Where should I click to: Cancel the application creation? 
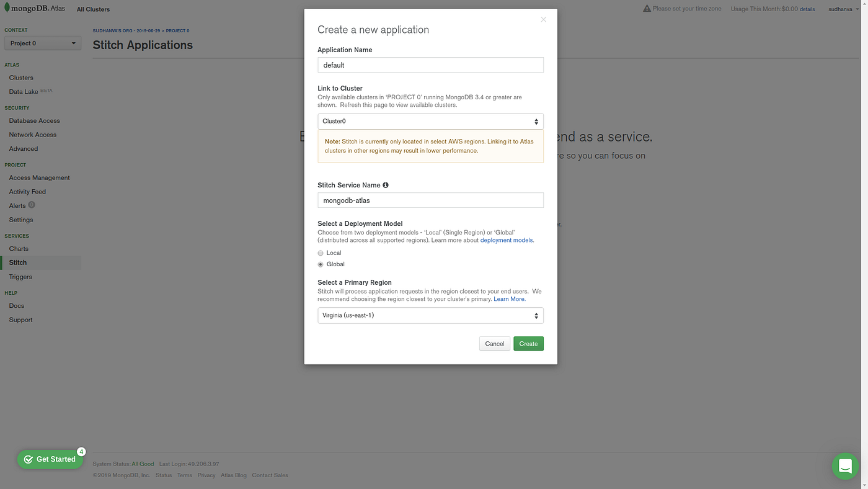[494, 343]
